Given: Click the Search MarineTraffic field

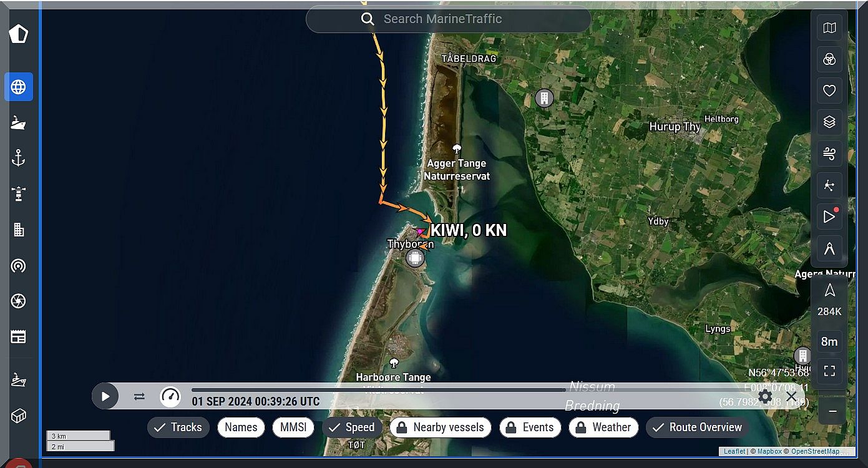Looking at the screenshot, I should click(448, 19).
